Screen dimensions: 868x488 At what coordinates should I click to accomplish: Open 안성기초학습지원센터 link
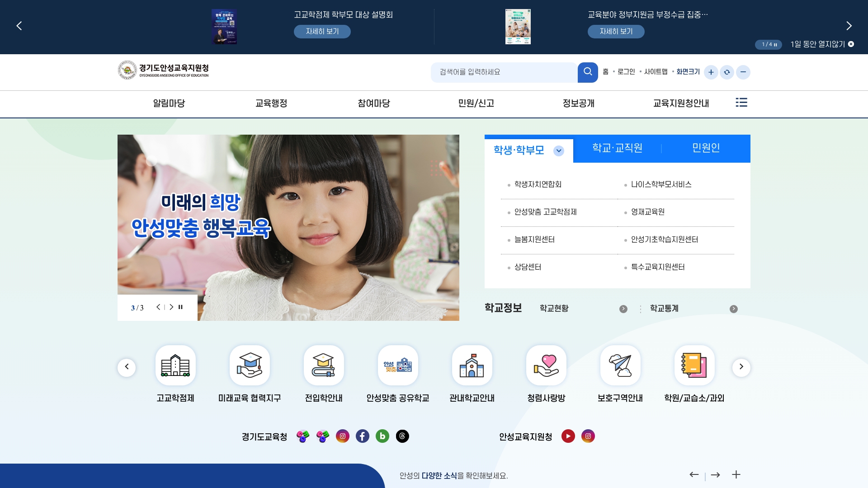pos(665,239)
